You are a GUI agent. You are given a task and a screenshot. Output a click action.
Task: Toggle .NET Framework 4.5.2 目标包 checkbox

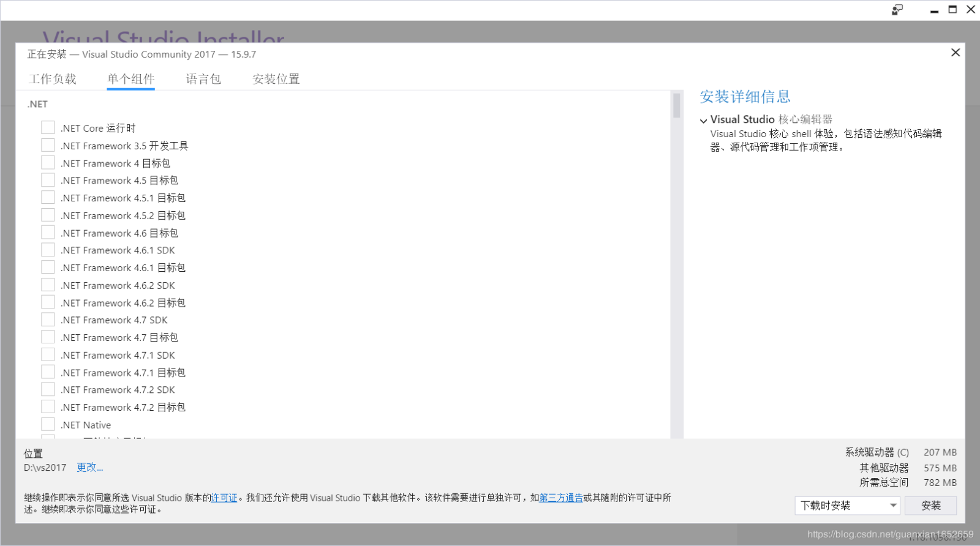[48, 215]
